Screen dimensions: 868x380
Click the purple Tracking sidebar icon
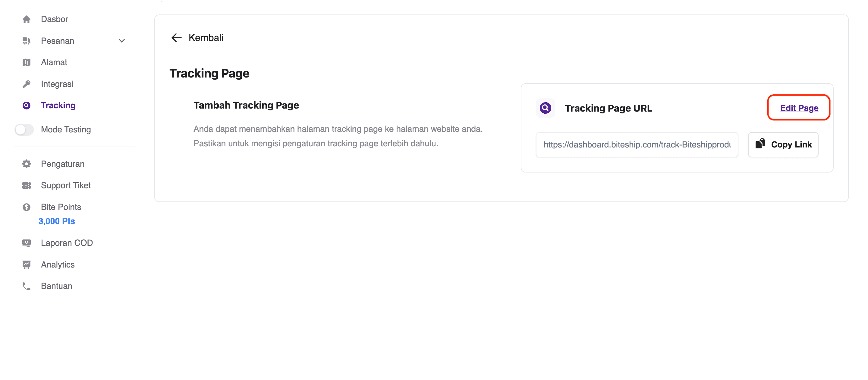click(26, 106)
